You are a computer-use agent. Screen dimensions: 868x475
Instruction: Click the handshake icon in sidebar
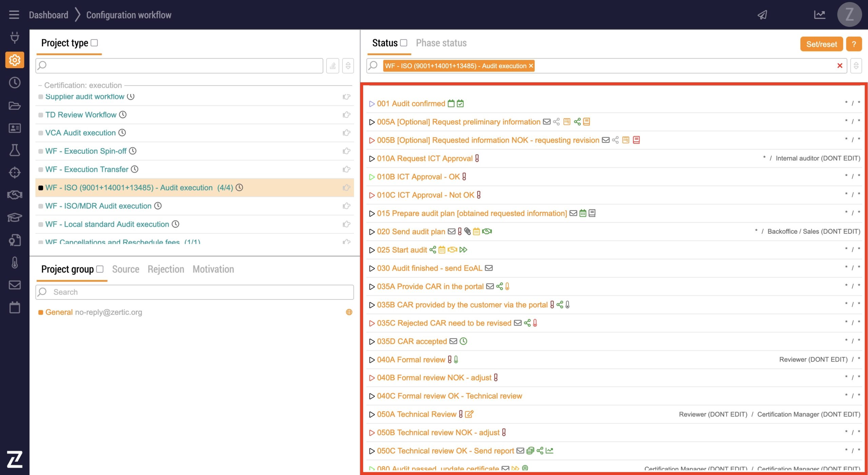(15, 195)
